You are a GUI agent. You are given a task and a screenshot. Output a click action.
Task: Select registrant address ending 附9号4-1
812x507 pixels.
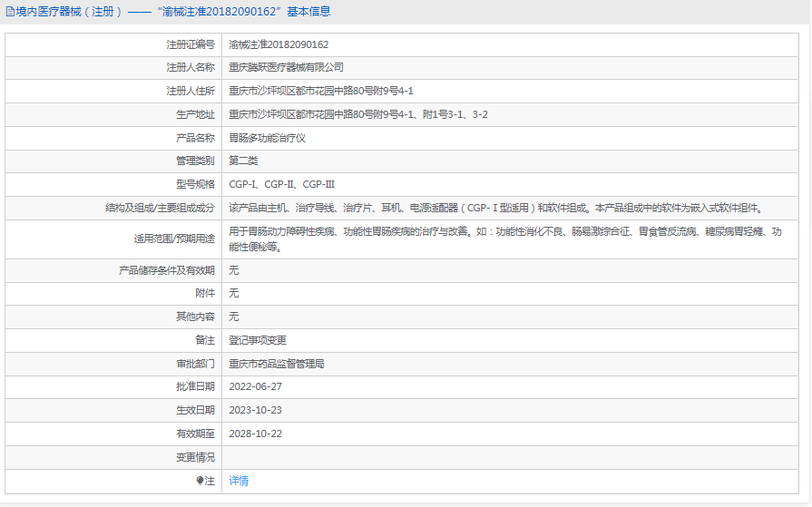321,91
